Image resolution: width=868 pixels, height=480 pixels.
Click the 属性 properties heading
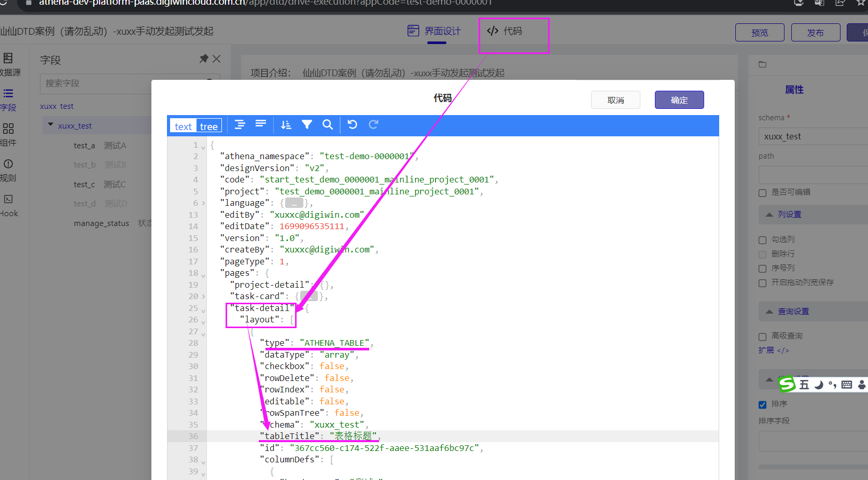(794, 90)
